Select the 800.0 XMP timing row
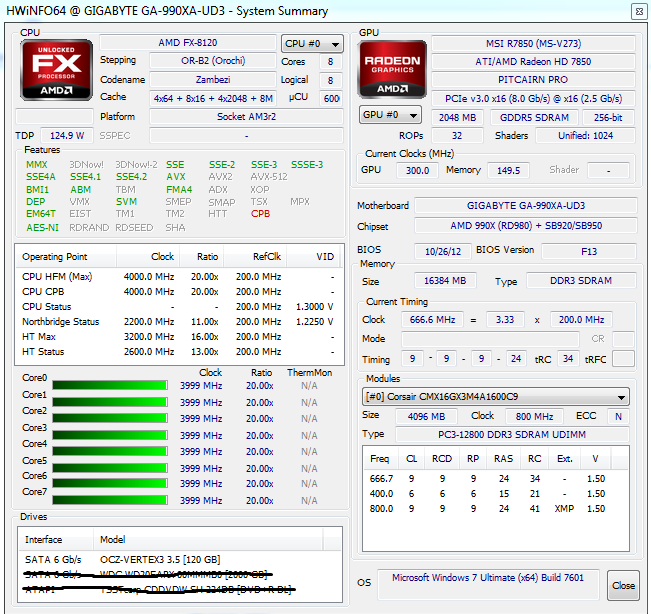The height and width of the screenshot is (614, 651). coord(496,509)
